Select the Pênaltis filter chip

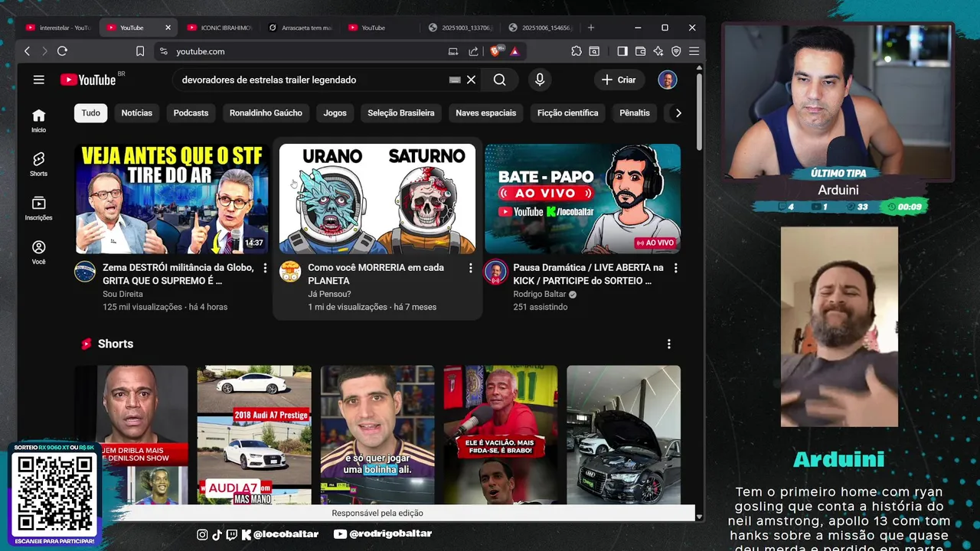pos(635,112)
